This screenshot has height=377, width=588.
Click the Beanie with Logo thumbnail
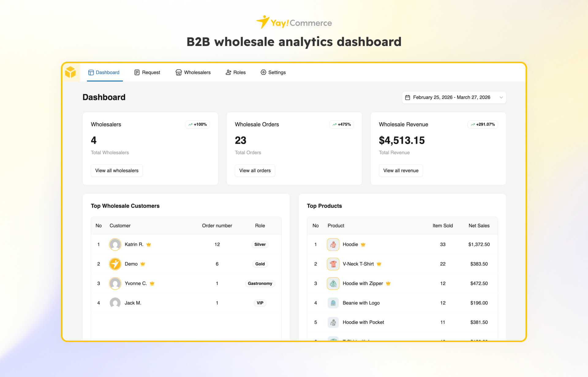coord(333,303)
